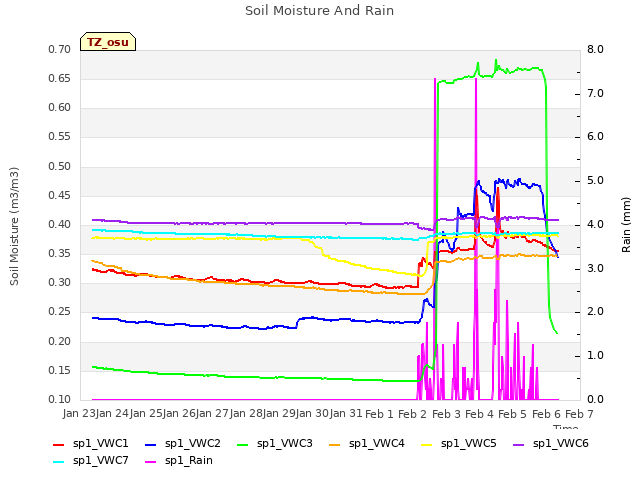The height and width of the screenshot is (480, 640).
Task: Select the chart title Soil Moisture And Rain
Action: (x=320, y=11)
